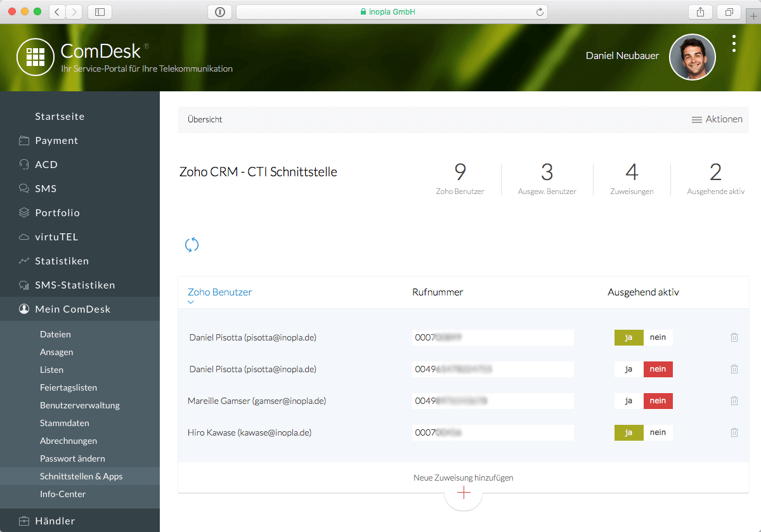Viewport: 761px width, 532px height.
Task: Set outgoing to nein for Pisotta number 0007
Action: tap(658, 337)
